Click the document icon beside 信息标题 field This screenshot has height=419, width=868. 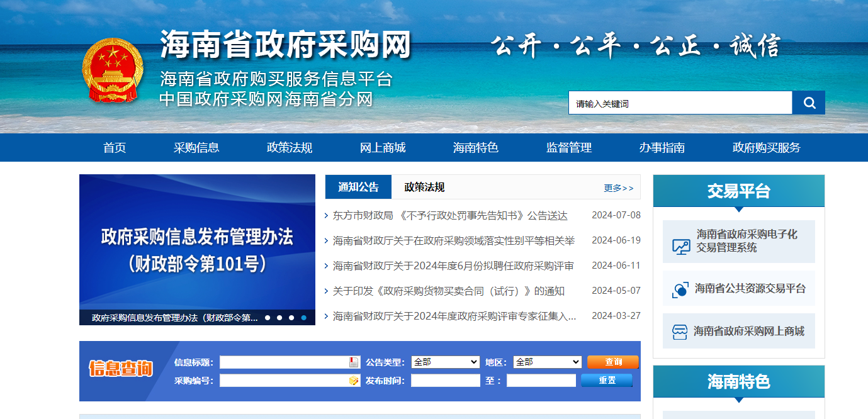352,361
